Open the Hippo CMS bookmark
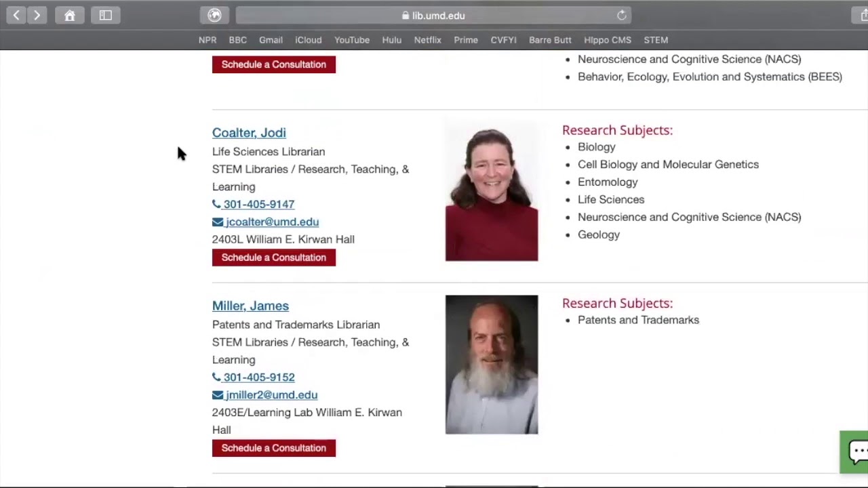 pyautogui.click(x=608, y=40)
